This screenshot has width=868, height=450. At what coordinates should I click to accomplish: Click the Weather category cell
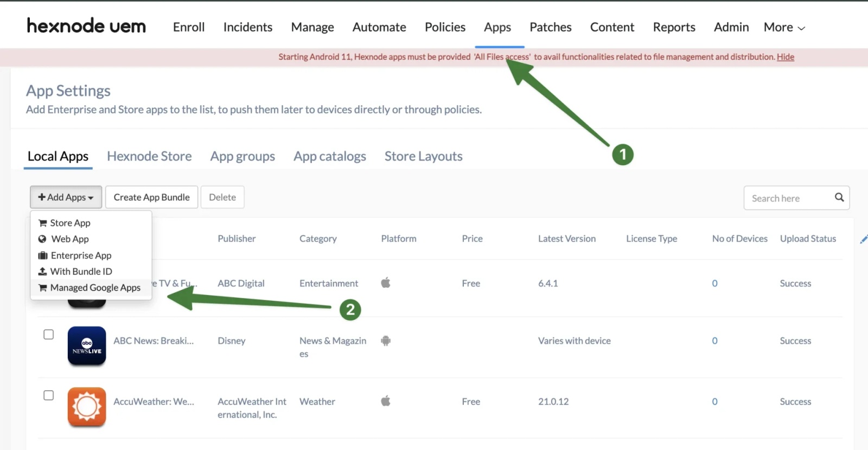tap(317, 401)
